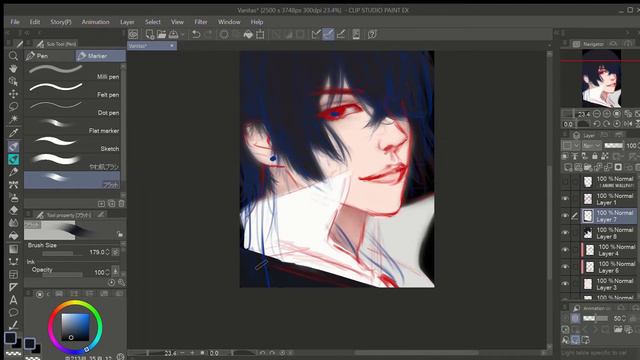The width and height of the screenshot is (640, 360).
Task: Open Brush Size dynamics settings button
Action: click(x=116, y=252)
